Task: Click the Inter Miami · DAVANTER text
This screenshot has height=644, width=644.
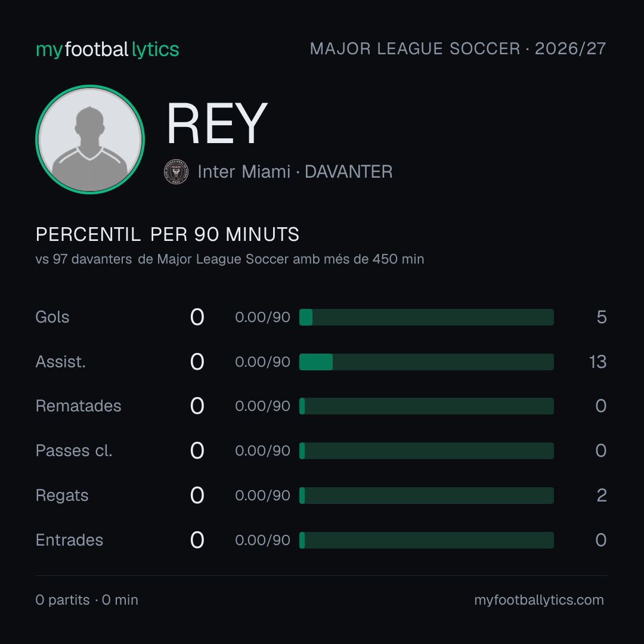Action: tap(295, 172)
